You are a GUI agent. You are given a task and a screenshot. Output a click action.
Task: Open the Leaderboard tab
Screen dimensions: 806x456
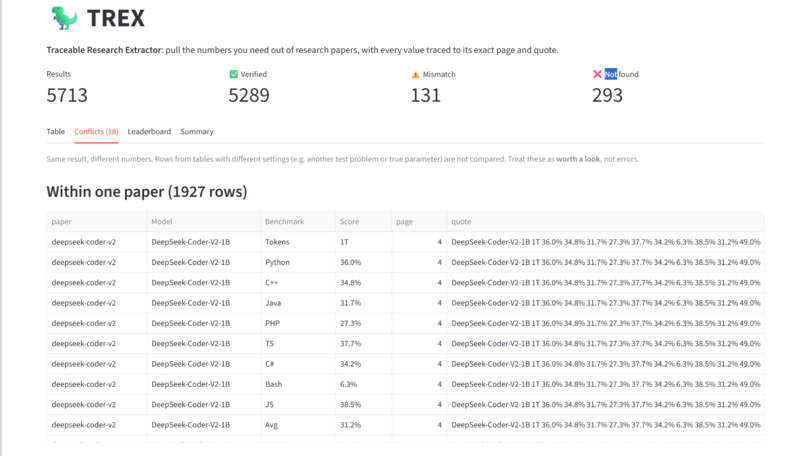(x=149, y=132)
